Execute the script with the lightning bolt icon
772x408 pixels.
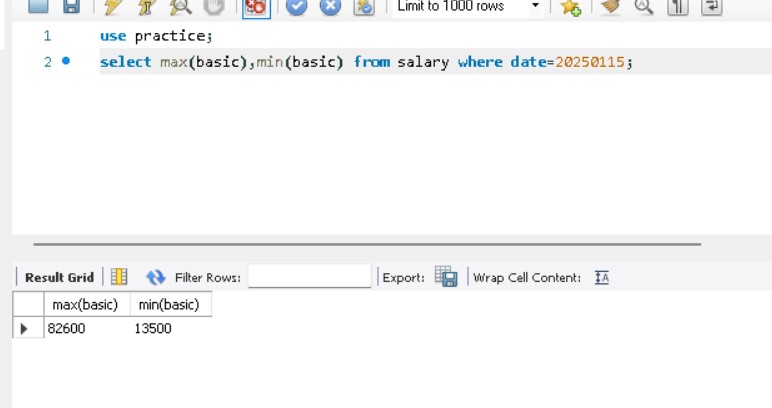113,5
